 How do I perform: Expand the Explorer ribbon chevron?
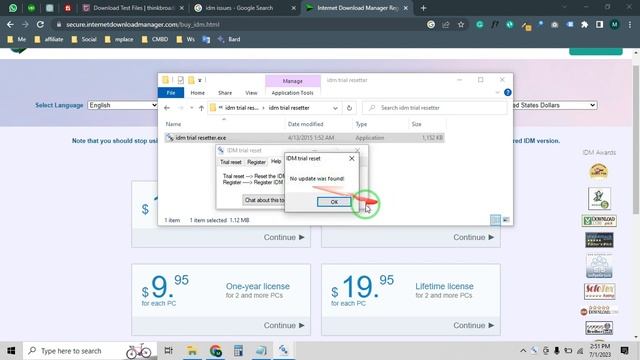click(x=498, y=93)
